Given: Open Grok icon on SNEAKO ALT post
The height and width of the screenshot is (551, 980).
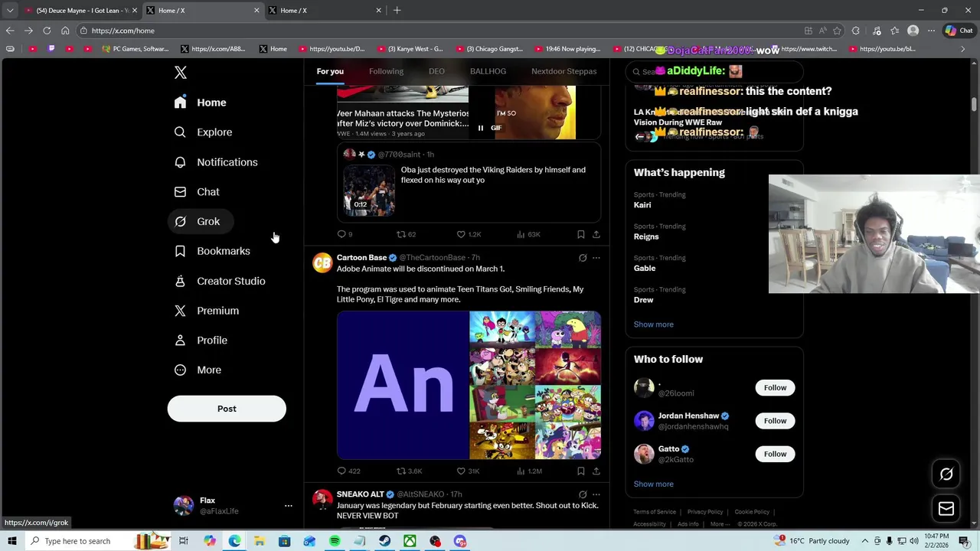Looking at the screenshot, I should pyautogui.click(x=583, y=494).
